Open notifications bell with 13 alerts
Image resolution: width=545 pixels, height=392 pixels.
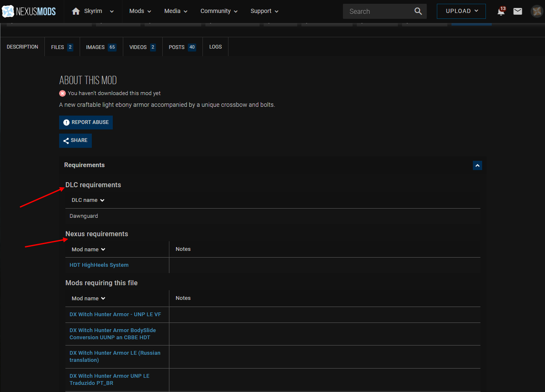[x=501, y=11]
